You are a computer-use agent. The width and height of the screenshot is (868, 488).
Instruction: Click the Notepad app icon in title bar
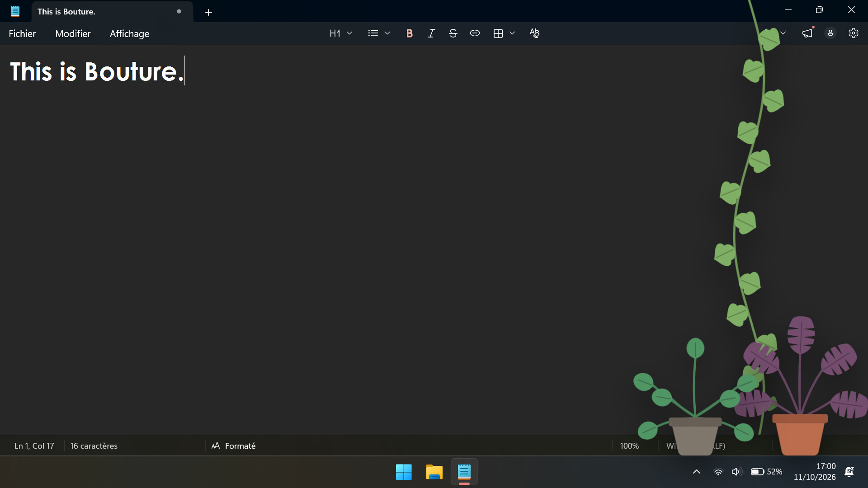pos(15,11)
